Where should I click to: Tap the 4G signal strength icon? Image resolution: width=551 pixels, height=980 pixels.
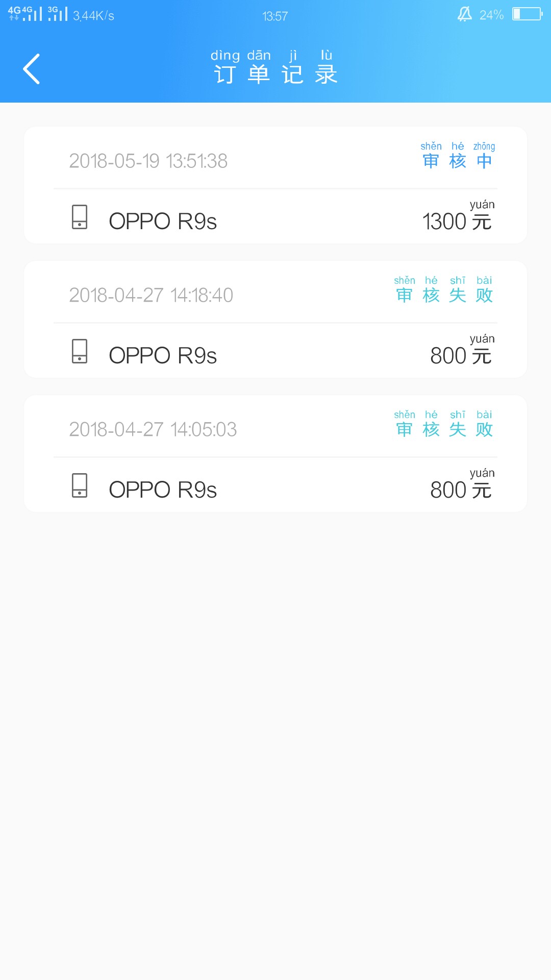point(25,13)
